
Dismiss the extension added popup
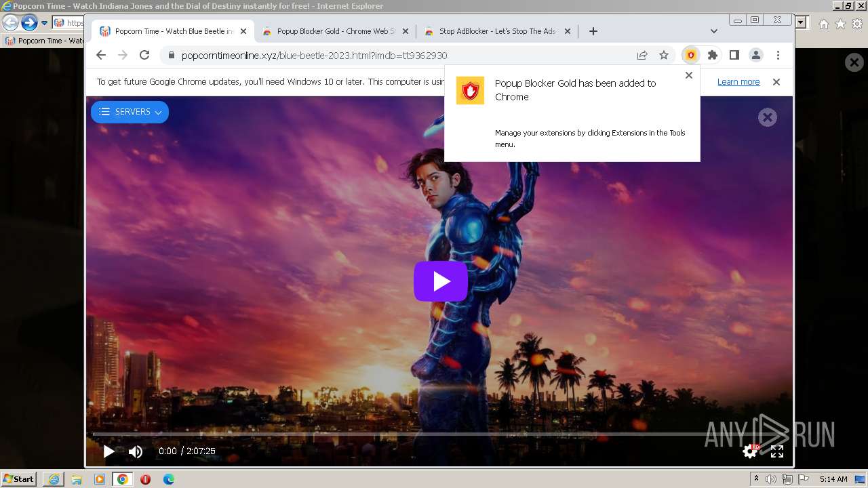click(x=689, y=75)
